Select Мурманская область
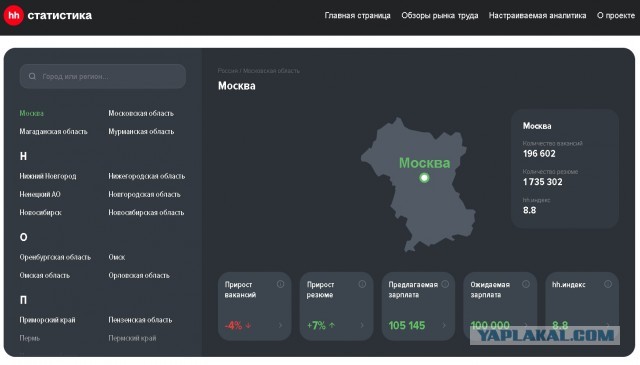Viewport: 640px width, 365px height. click(141, 131)
